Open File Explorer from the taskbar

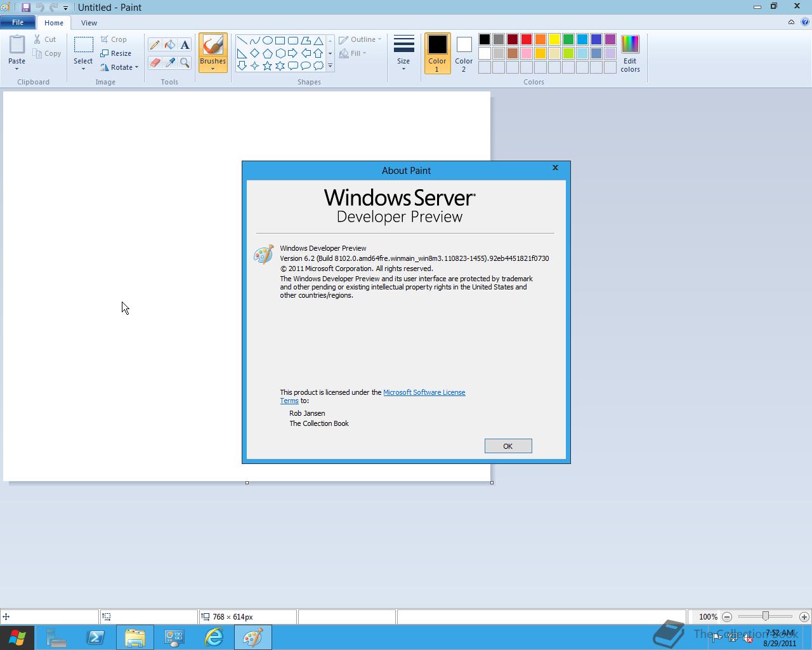pyautogui.click(x=134, y=637)
